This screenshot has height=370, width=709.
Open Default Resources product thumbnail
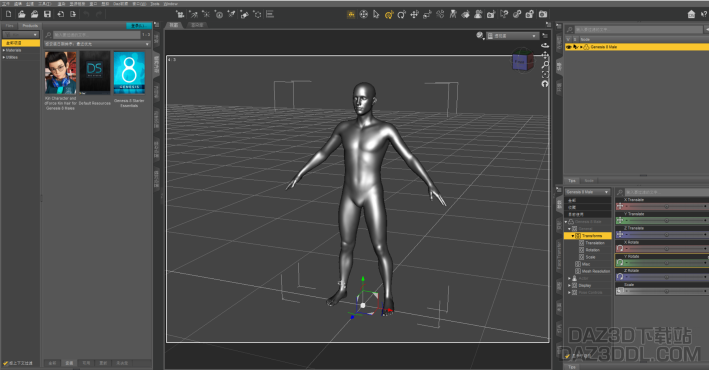[95, 73]
